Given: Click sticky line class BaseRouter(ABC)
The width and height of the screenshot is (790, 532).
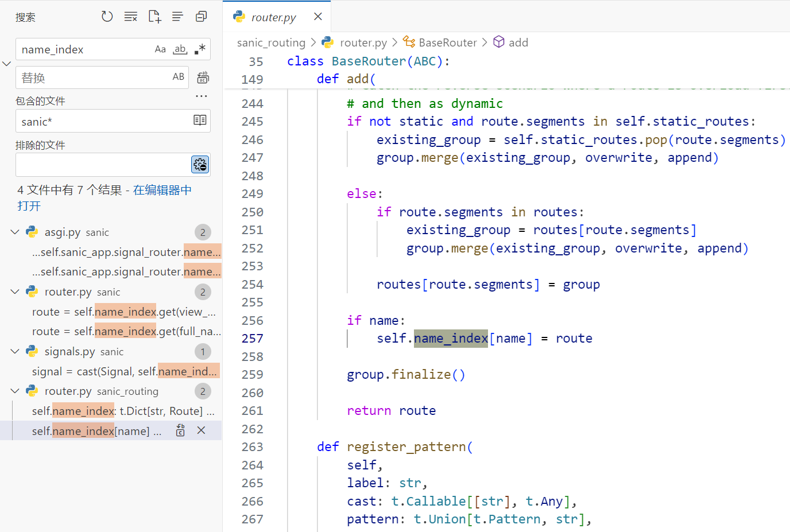Looking at the screenshot, I should (369, 61).
